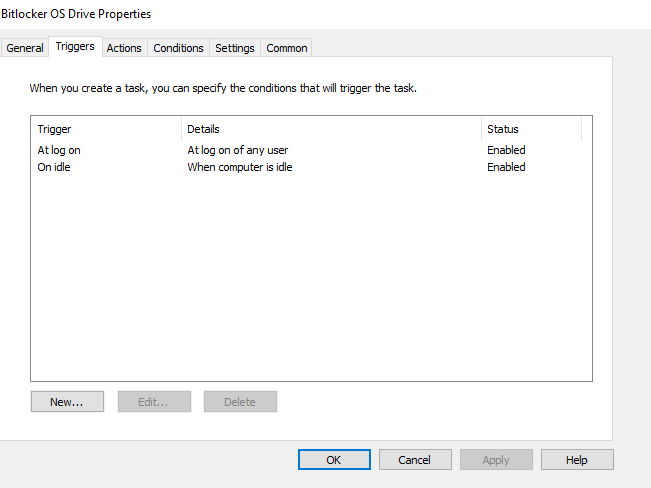Switch to the General tab

pos(25,48)
